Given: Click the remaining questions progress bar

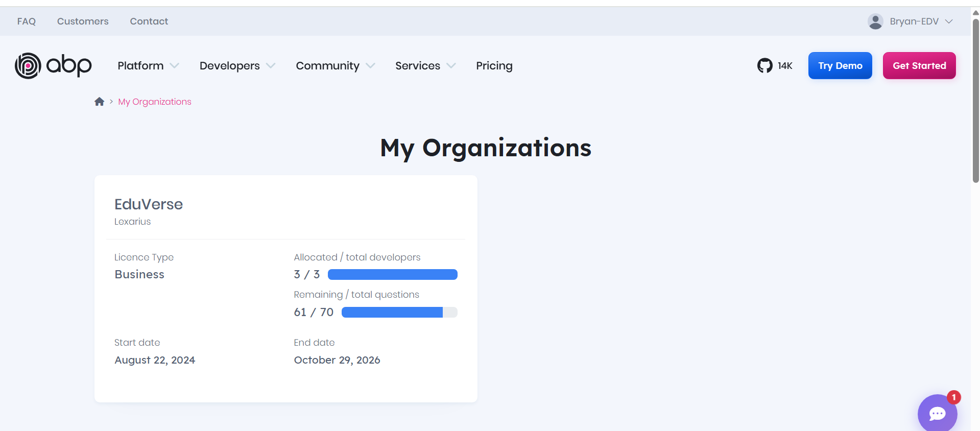Looking at the screenshot, I should click(399, 313).
